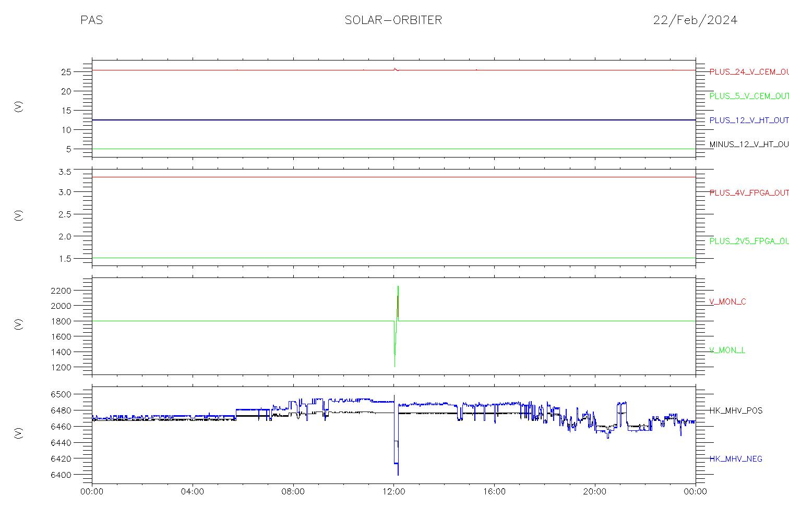Viewport: 789px width, 532px height.
Task: Click the 6480 tick value on MHV panel
Action: tap(61, 410)
